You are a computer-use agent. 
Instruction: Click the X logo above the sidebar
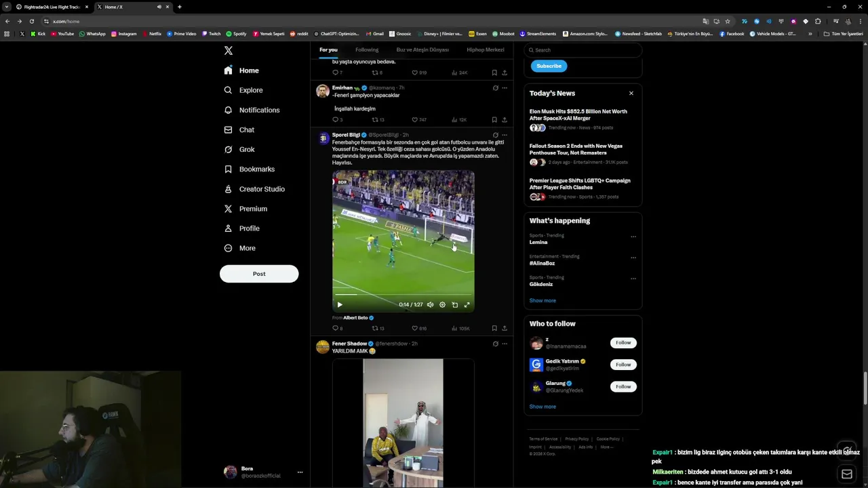click(x=229, y=51)
